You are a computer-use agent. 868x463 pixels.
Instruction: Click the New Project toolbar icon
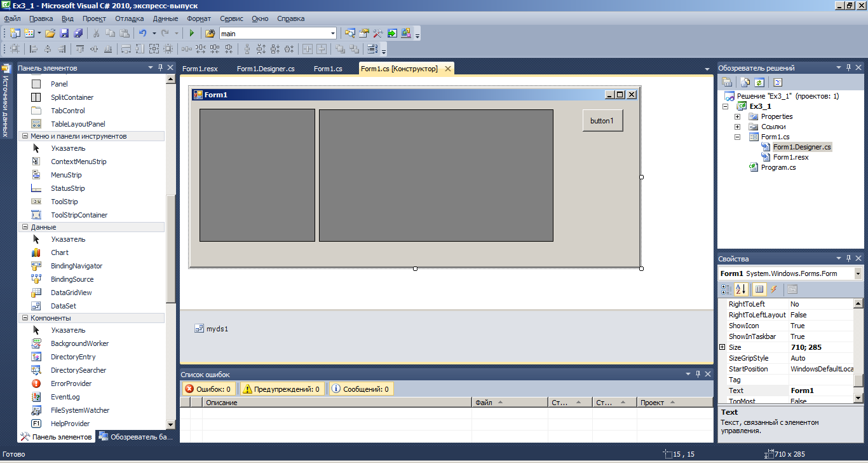tap(14, 33)
